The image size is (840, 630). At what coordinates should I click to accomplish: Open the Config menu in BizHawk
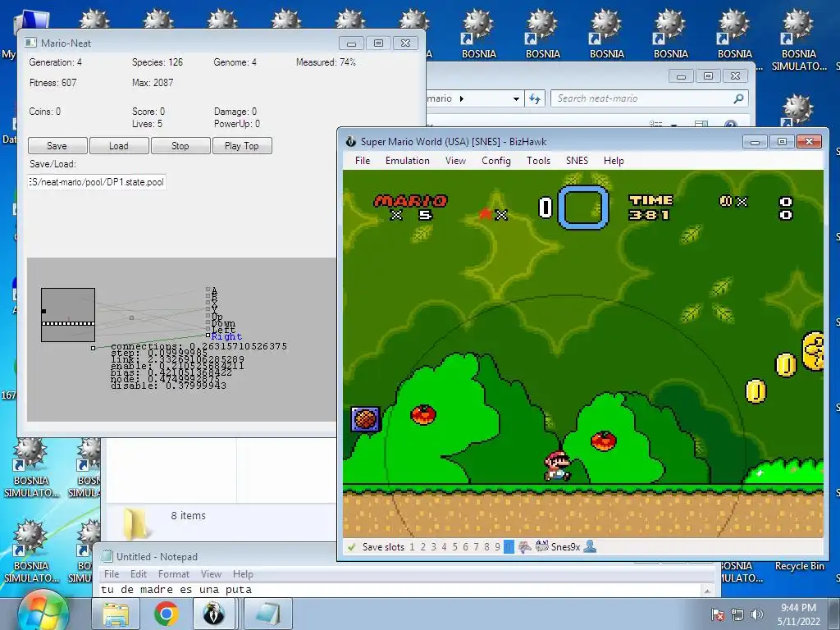tap(496, 161)
